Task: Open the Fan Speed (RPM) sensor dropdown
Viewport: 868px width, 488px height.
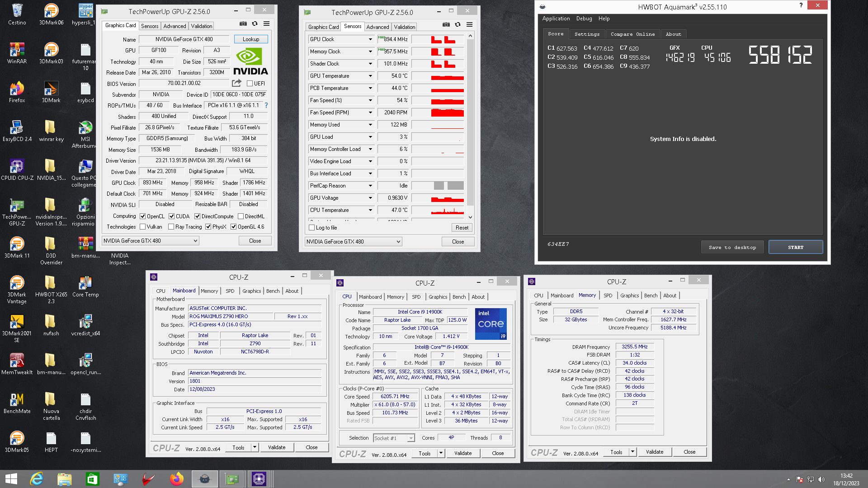Action: tap(370, 113)
